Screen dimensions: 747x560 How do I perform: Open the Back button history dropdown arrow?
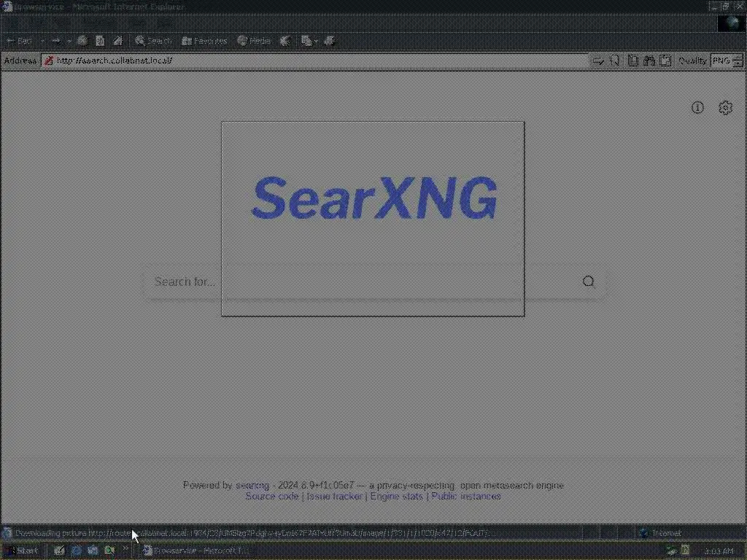pyautogui.click(x=42, y=41)
